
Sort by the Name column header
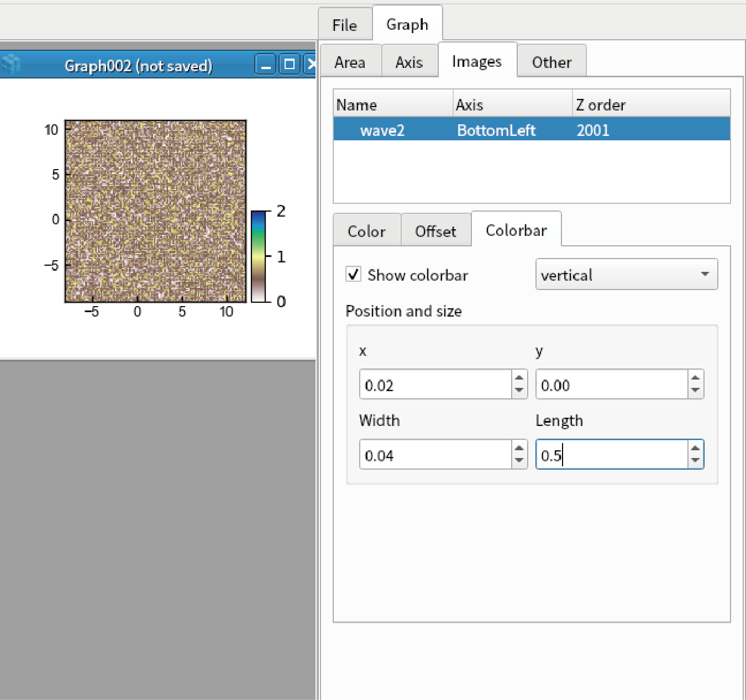[393, 103]
